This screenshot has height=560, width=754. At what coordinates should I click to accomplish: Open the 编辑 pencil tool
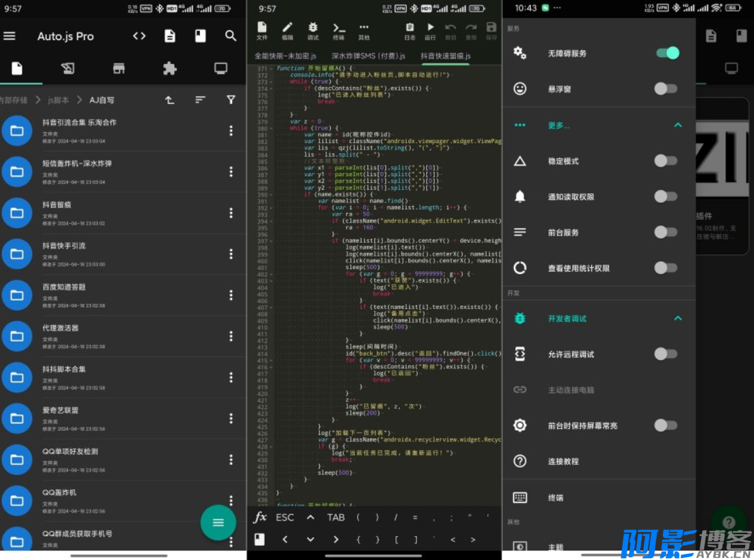point(287,31)
